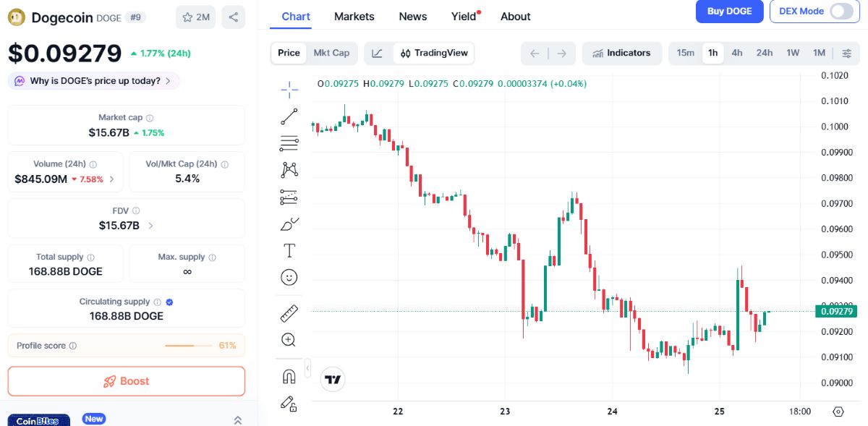Set chart interval to 1M
Screen dimensions: 868x426
(819, 53)
